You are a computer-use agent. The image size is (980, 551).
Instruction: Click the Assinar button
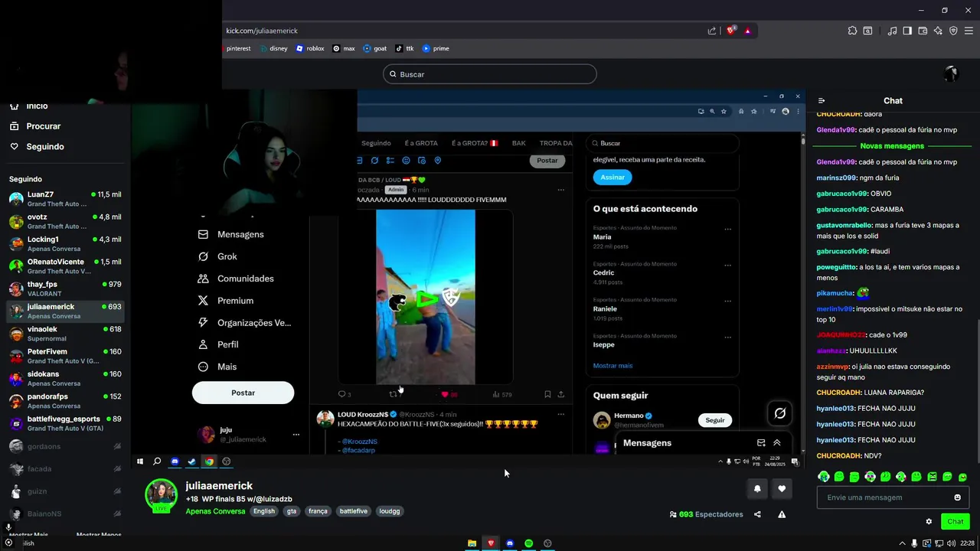click(x=612, y=177)
